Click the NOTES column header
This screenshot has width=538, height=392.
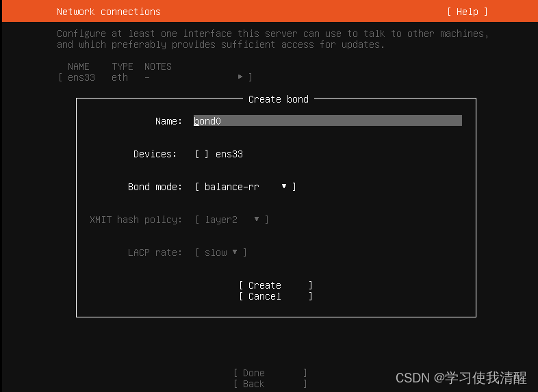click(x=158, y=66)
